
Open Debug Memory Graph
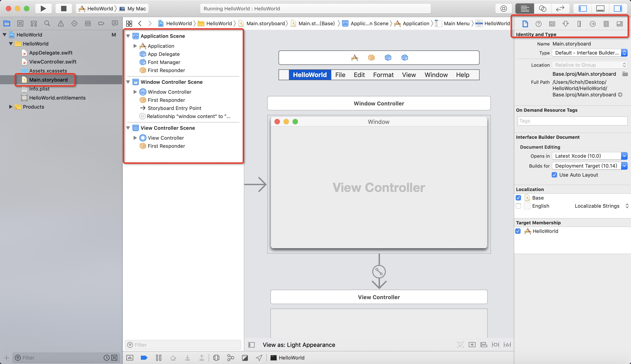click(231, 358)
